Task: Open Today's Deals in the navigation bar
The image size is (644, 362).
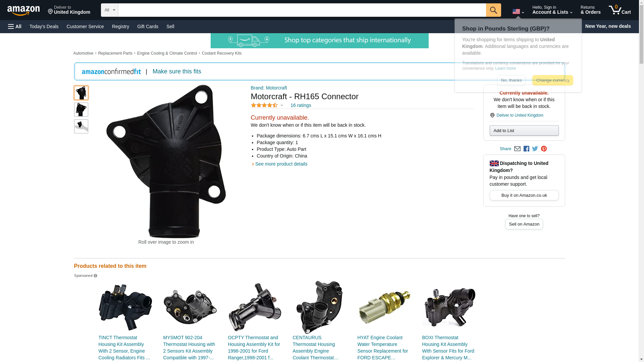Action: tap(44, 26)
